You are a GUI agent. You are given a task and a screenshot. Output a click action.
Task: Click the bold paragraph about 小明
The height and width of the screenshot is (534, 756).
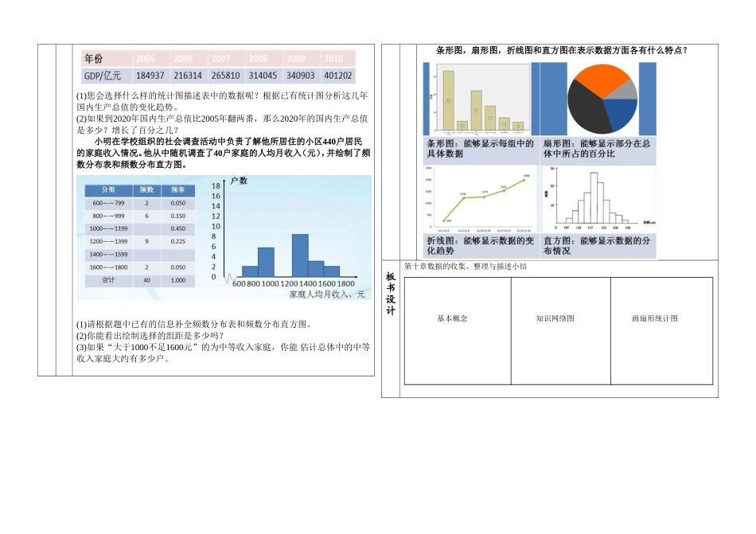point(224,153)
